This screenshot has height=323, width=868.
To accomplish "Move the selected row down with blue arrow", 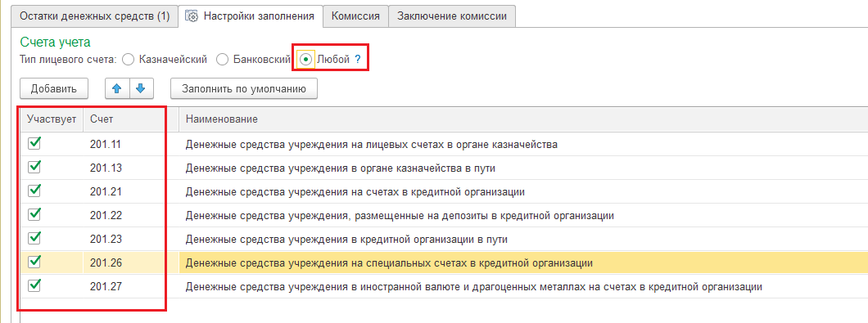I will [x=141, y=88].
